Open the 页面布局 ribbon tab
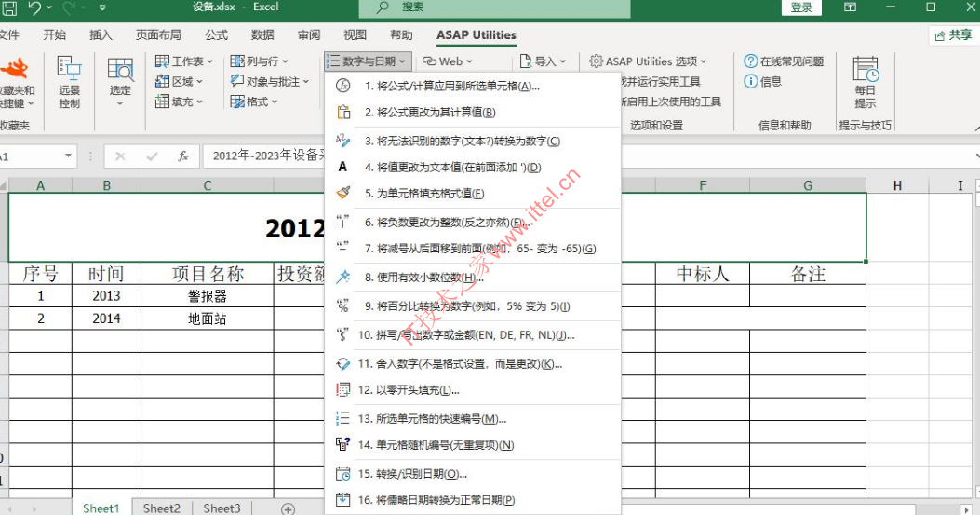Screen dimensions: 980x515 (159, 35)
